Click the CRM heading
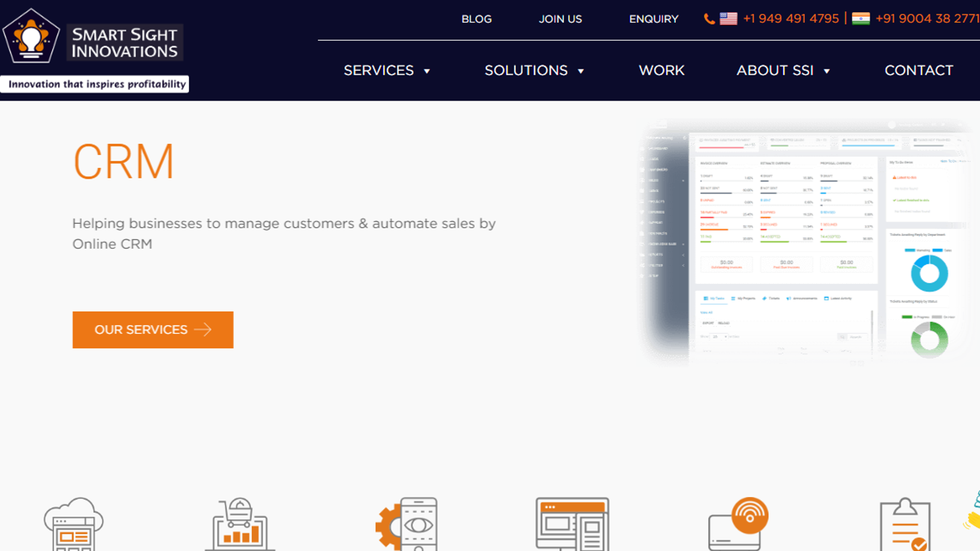Image resolution: width=980 pixels, height=551 pixels. (124, 161)
